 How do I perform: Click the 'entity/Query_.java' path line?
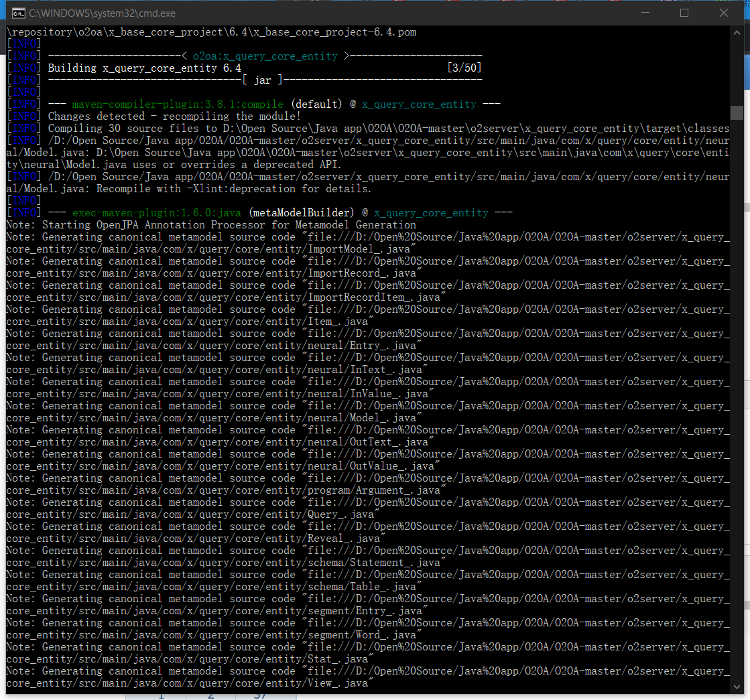[193, 514]
